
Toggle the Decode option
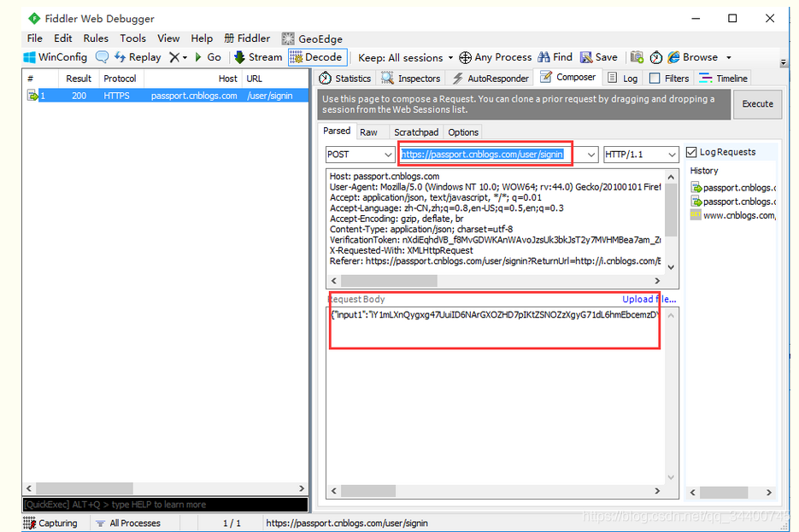point(316,57)
